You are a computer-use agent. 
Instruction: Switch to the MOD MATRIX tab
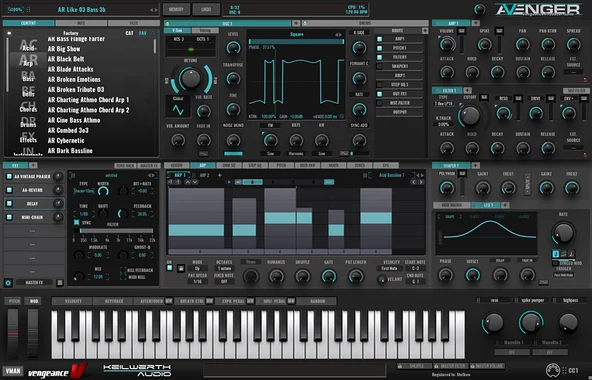pos(452,205)
